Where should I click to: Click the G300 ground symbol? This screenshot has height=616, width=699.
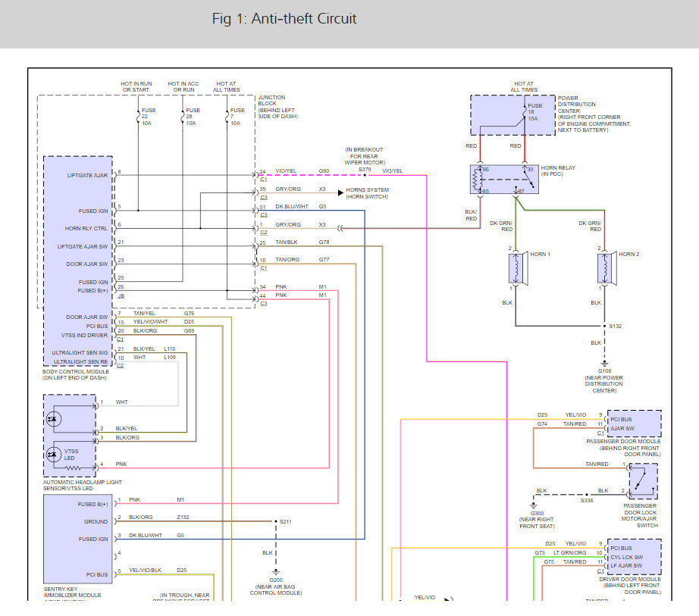pos(533,505)
